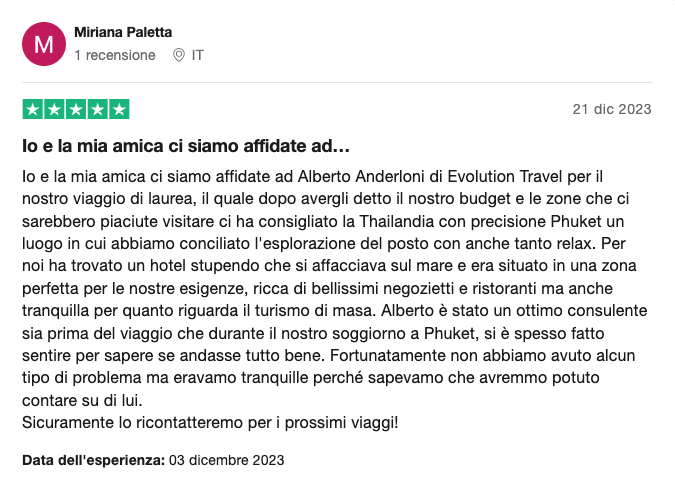Open the review title "Io e la mia amica…"
Viewport: 675px width, 482px height.
(186, 146)
